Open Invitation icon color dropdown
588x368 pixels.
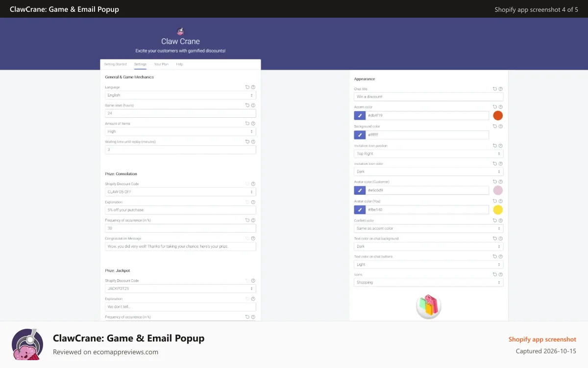[x=429, y=172]
